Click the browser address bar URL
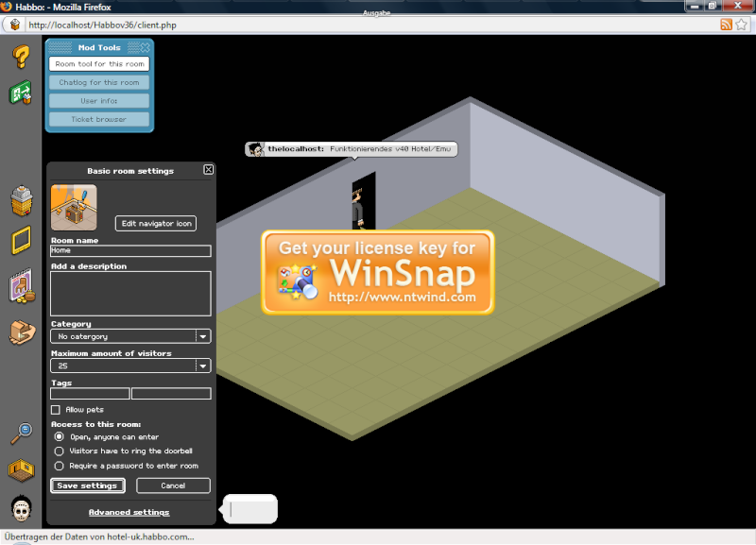756x545 pixels. pos(103,26)
